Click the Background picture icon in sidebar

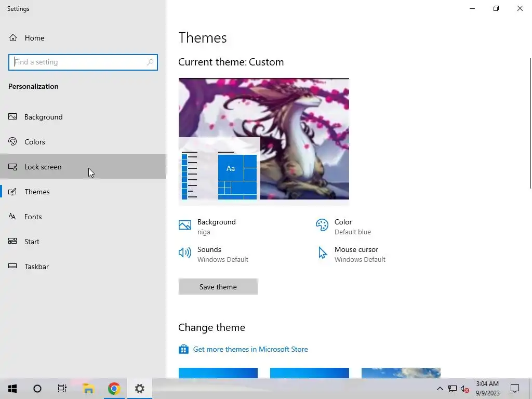[12, 117]
